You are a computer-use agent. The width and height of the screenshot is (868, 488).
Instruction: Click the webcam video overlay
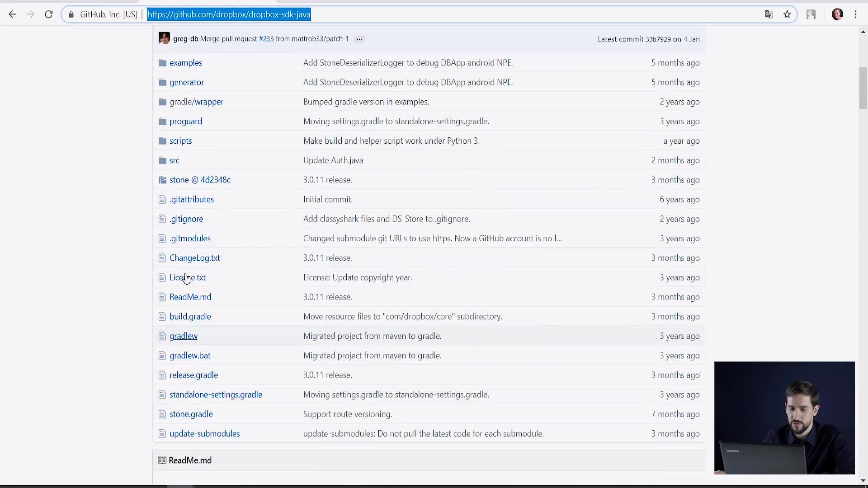click(784, 418)
